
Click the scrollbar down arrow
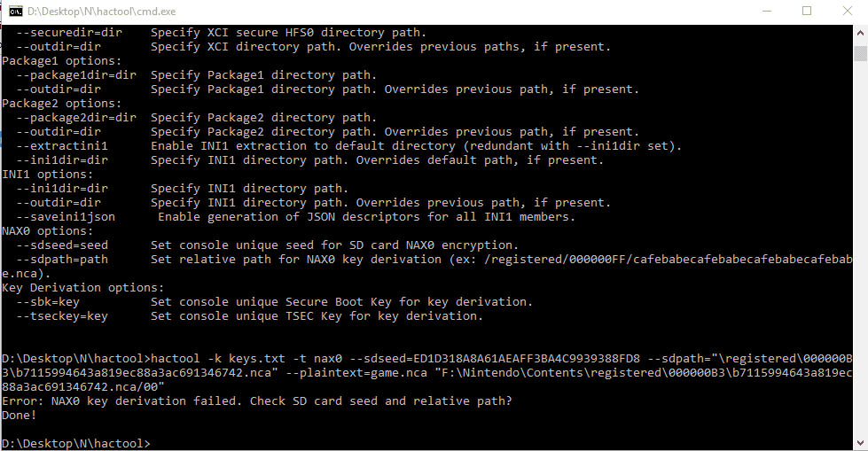[860, 443]
